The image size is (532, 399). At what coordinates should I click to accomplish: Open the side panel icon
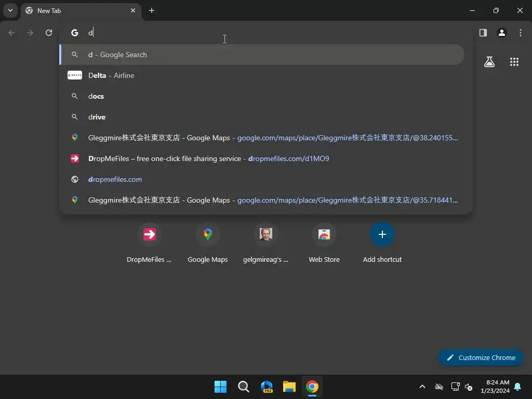tap(483, 33)
